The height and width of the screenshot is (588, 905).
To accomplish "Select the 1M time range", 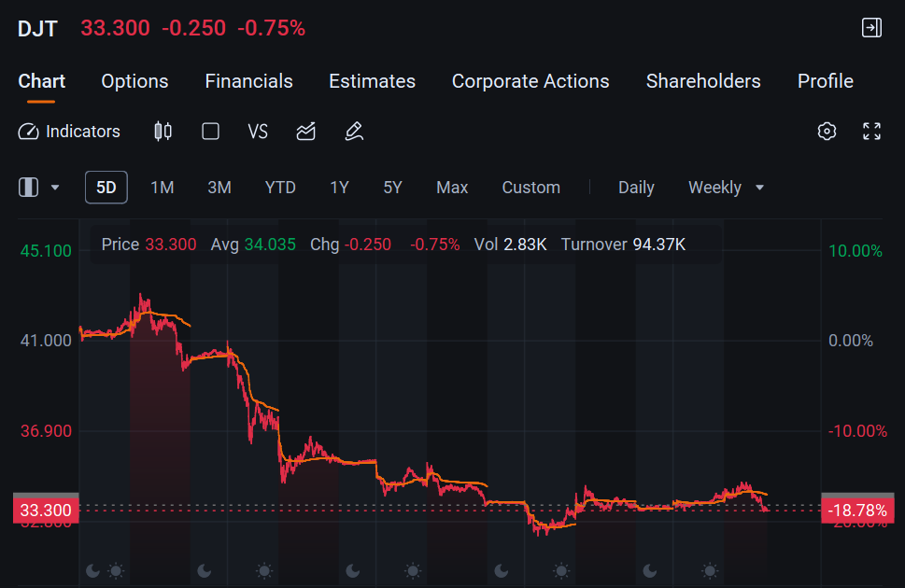I will [x=163, y=188].
